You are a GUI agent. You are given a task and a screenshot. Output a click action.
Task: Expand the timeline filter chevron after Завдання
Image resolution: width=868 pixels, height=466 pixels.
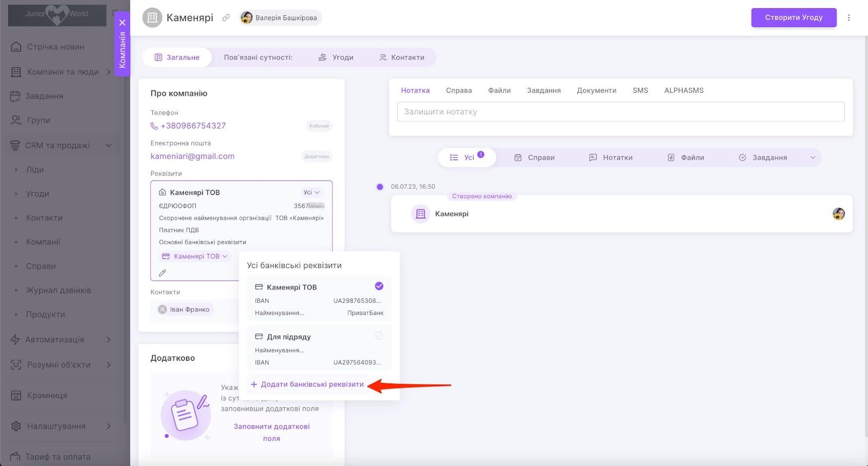coord(813,158)
